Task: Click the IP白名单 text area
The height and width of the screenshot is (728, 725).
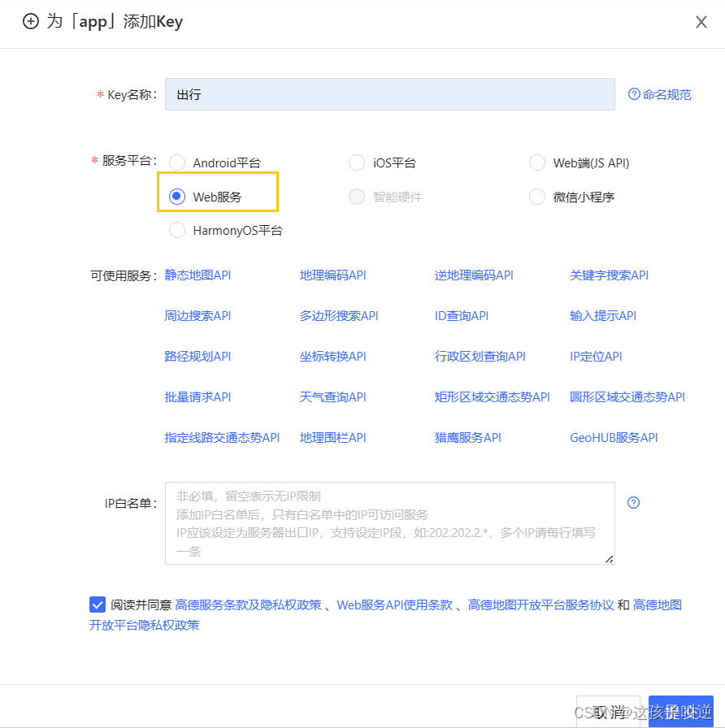Action: [390, 522]
